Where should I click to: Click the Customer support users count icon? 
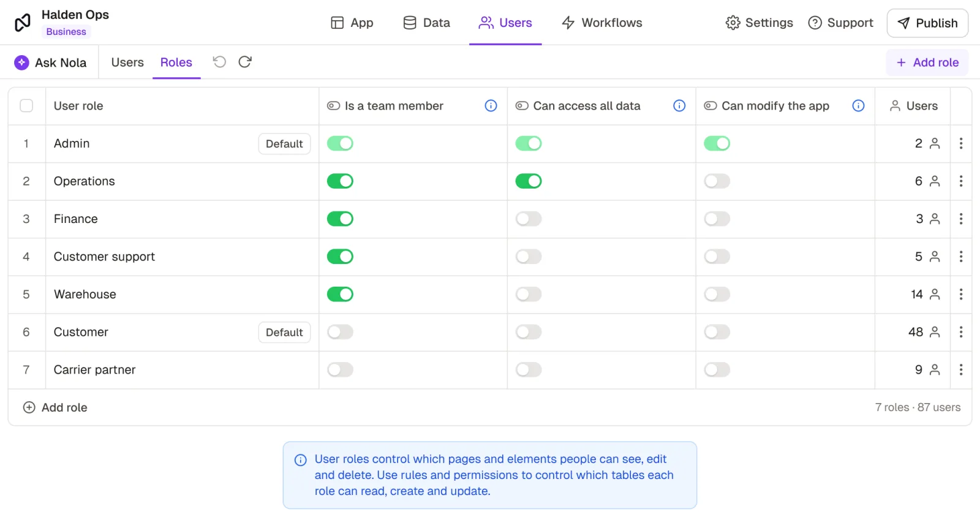tap(935, 257)
